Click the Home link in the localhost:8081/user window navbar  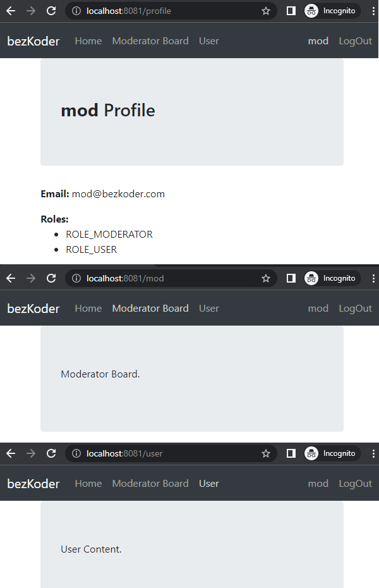click(88, 484)
